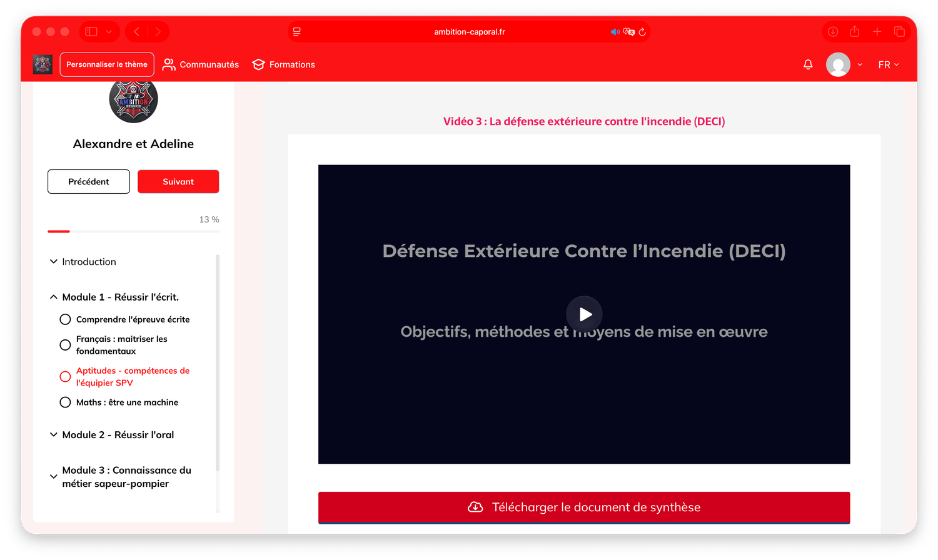Screen dimensions: 938x560
Task: Open a new tab with the plus icon
Action: click(x=877, y=32)
